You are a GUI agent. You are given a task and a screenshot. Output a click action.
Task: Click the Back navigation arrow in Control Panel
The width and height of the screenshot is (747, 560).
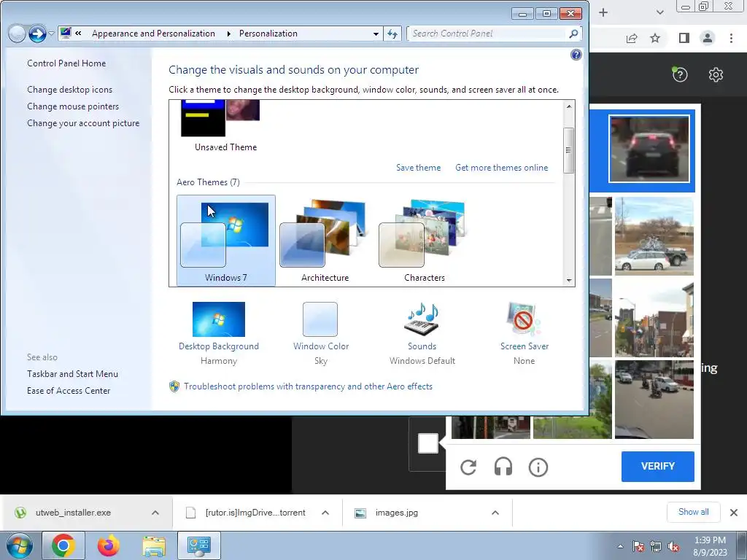[x=17, y=34]
